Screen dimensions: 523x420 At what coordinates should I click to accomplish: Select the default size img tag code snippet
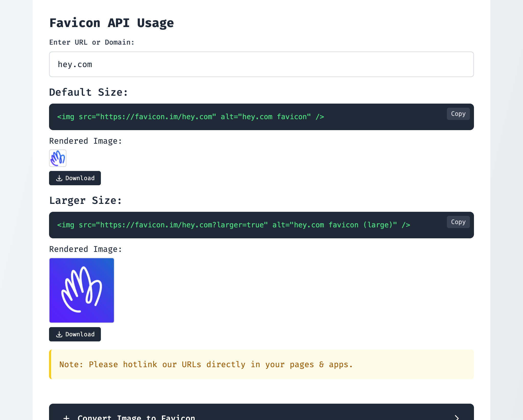(x=190, y=117)
